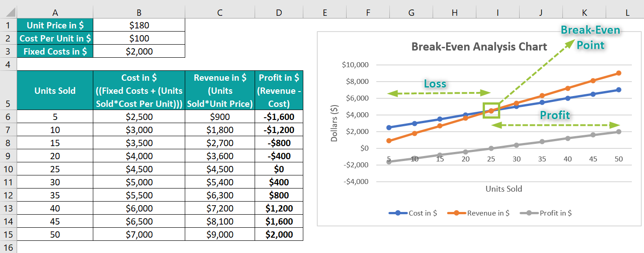The width and height of the screenshot is (644, 253).
Task: Select column L header
Action: [x=627, y=13]
